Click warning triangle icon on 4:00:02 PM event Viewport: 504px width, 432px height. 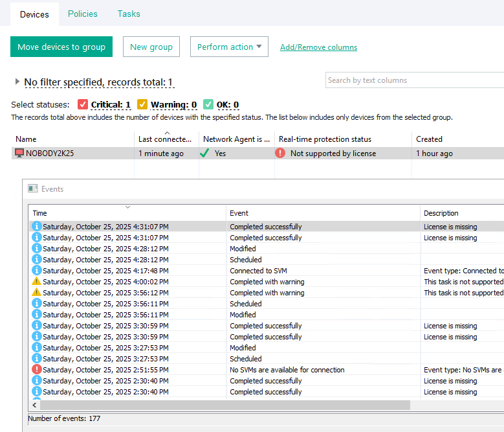tap(37, 282)
